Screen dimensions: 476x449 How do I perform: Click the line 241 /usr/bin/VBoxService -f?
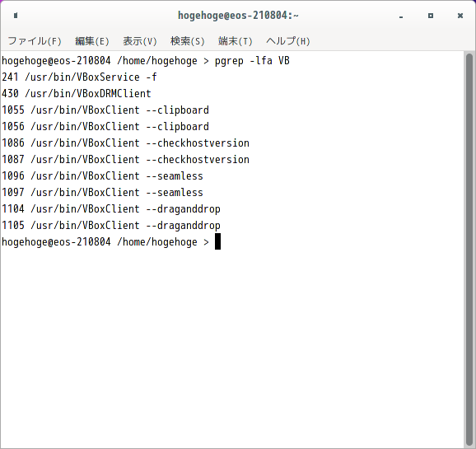pyautogui.click(x=79, y=77)
